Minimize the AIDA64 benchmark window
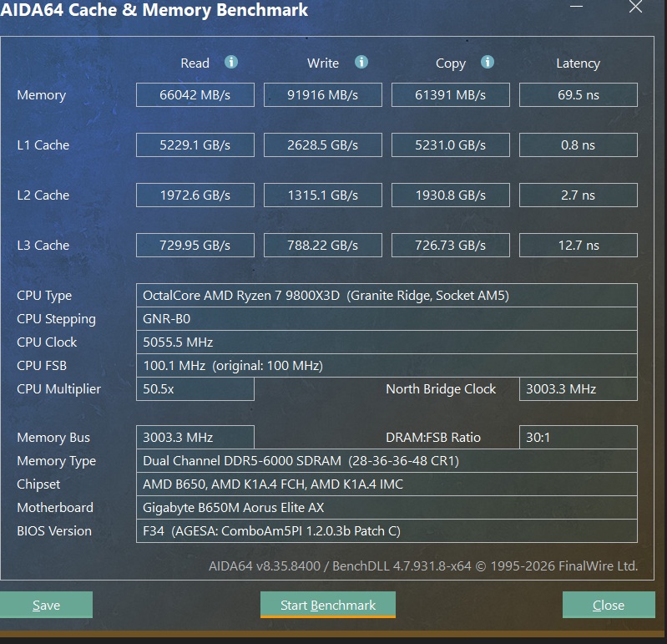Image resolution: width=667 pixels, height=644 pixels. pyautogui.click(x=576, y=7)
